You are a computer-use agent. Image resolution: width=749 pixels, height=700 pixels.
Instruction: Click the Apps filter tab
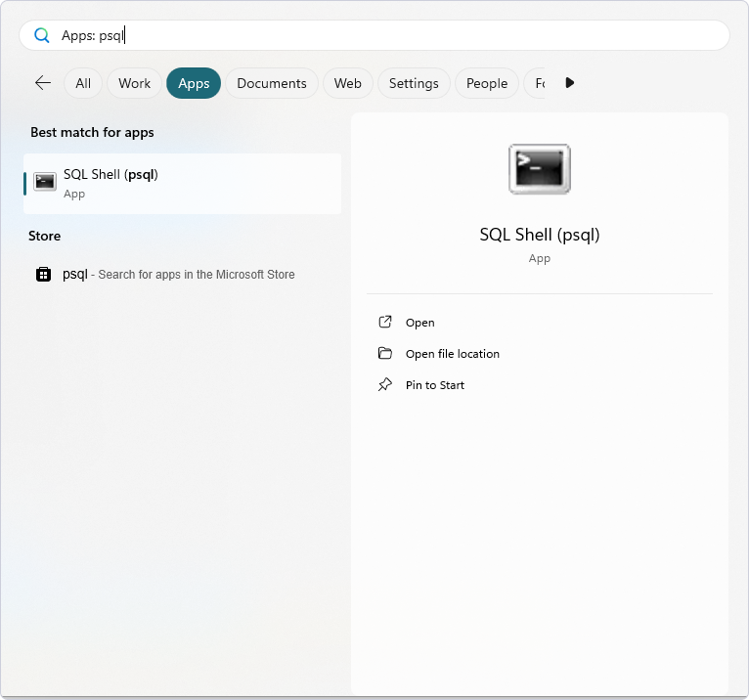tap(194, 83)
